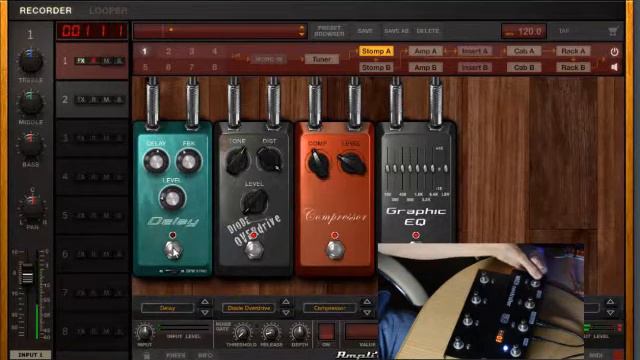Toggle the Delay pedal footswitch

[173, 250]
